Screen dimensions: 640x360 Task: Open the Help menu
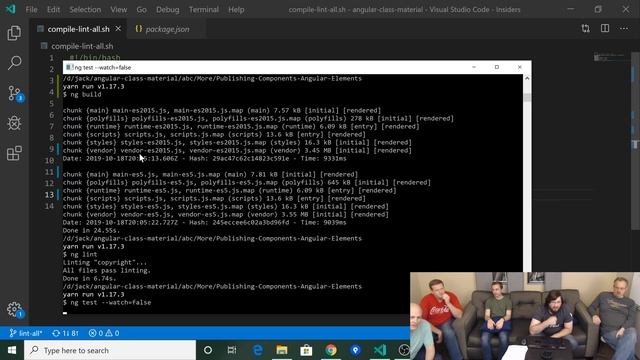click(236, 9)
